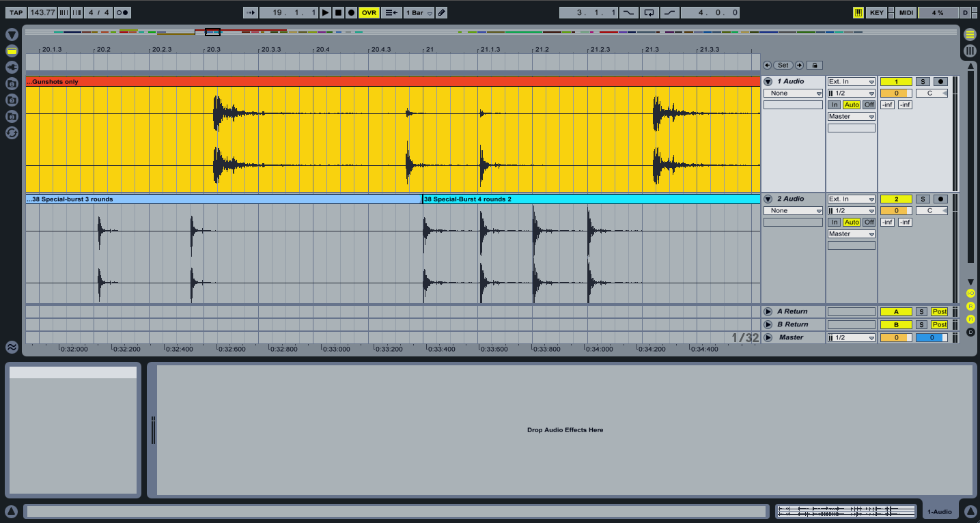
Task: Switch to Session View selector icon
Action: click(970, 51)
